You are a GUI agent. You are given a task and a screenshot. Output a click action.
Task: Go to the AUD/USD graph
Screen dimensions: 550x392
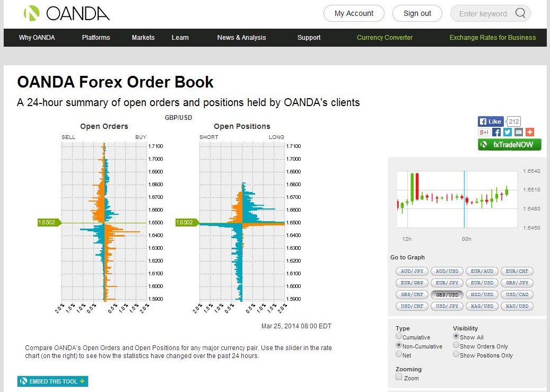(447, 271)
